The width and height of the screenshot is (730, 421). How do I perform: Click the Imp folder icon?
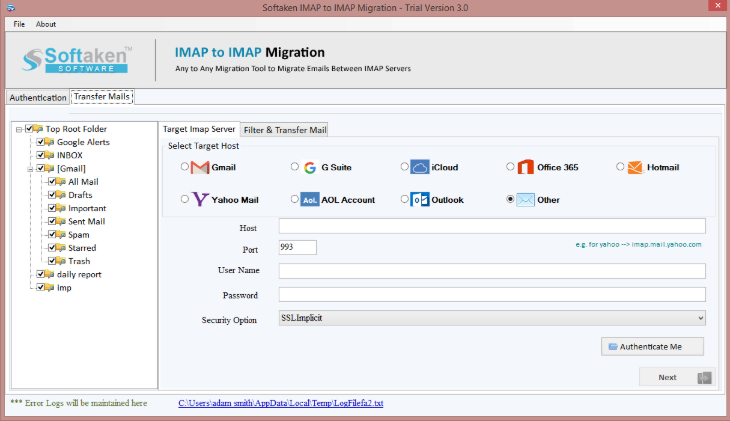point(49,287)
